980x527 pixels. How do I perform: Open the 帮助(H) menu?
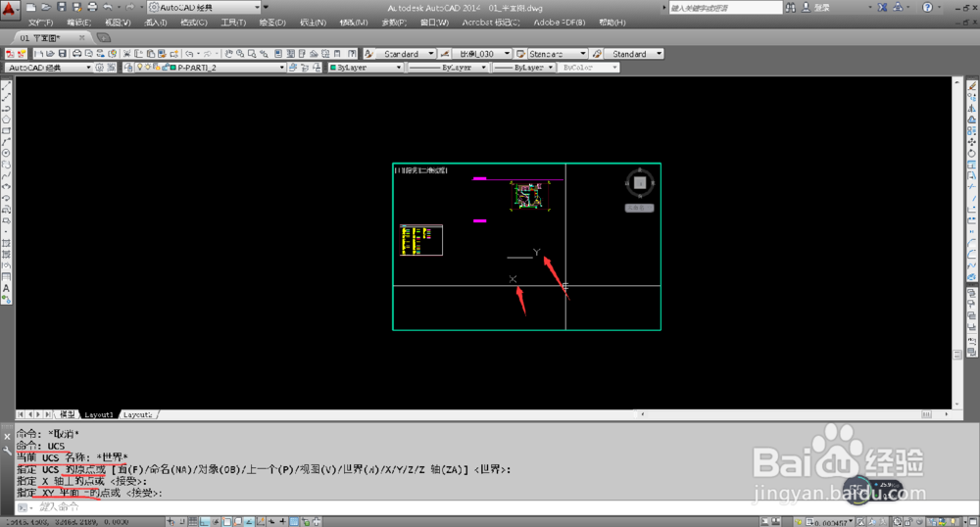[612, 23]
